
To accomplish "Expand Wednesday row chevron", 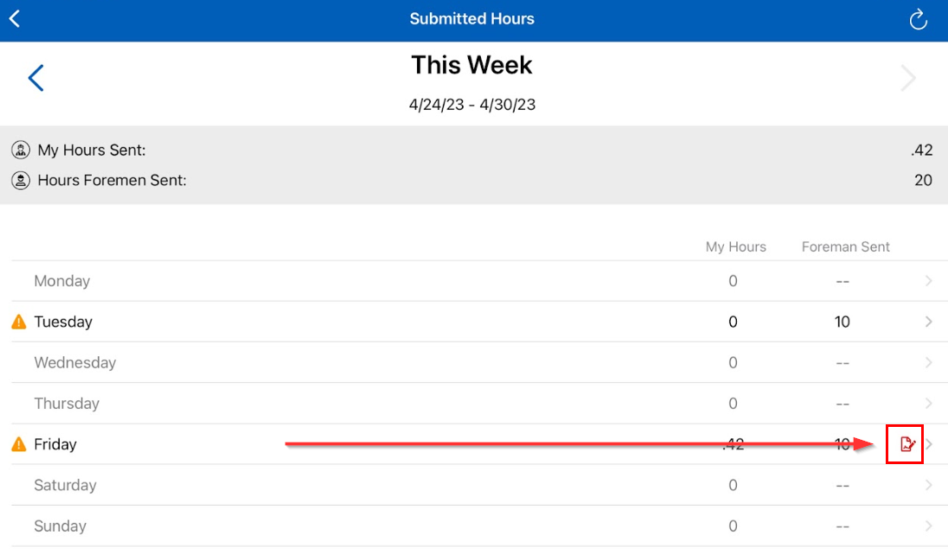I will click(929, 363).
